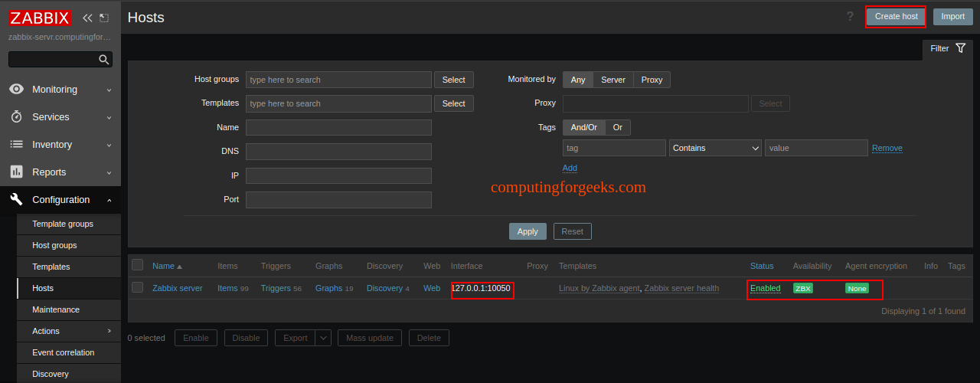The height and width of the screenshot is (383, 980).
Task: Open Discovery link in Zabbix server row
Action: [x=384, y=288]
